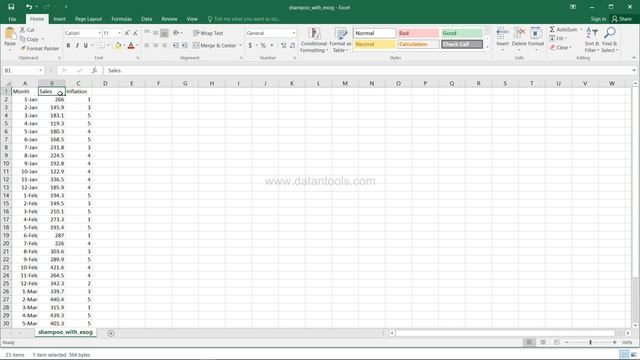Apply percent style formatting

pyautogui.click(x=263, y=45)
